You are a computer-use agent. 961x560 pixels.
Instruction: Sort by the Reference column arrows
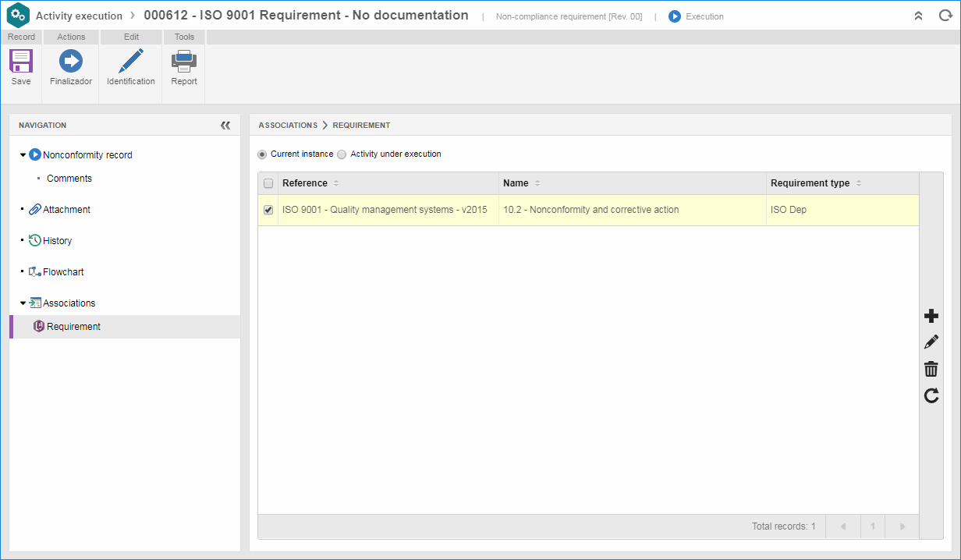coord(336,183)
